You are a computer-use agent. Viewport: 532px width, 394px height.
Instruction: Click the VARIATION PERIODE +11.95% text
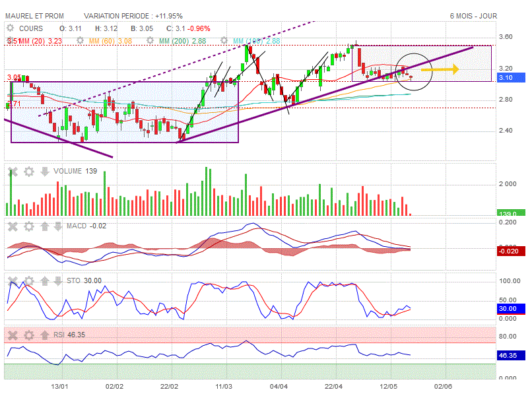coord(133,16)
